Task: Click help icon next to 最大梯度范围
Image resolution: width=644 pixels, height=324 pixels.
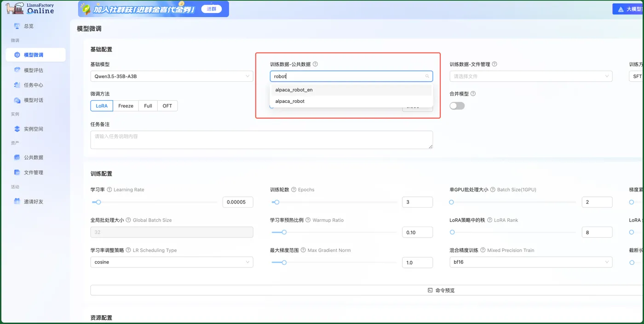Action: [x=303, y=250]
